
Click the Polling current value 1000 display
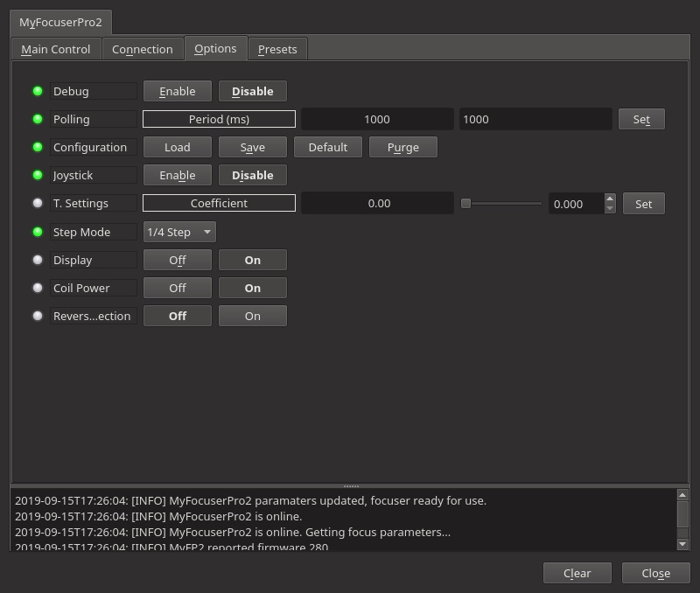[377, 119]
